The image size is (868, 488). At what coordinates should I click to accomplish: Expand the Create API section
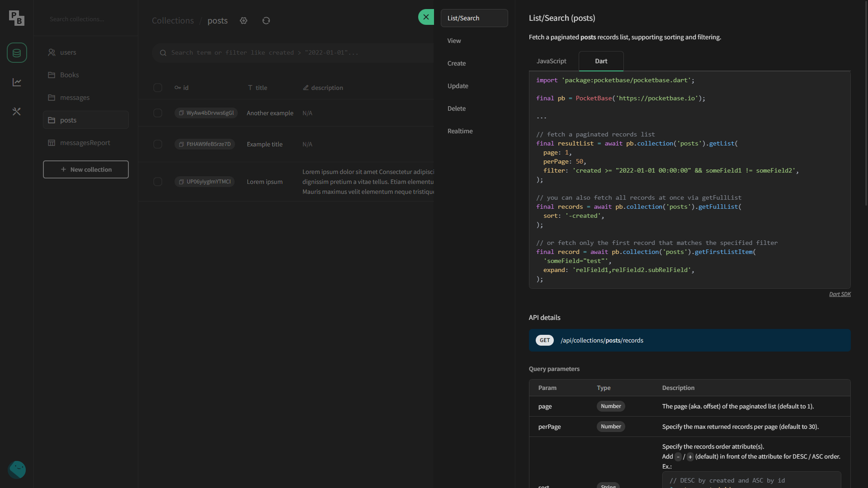pyautogui.click(x=456, y=63)
